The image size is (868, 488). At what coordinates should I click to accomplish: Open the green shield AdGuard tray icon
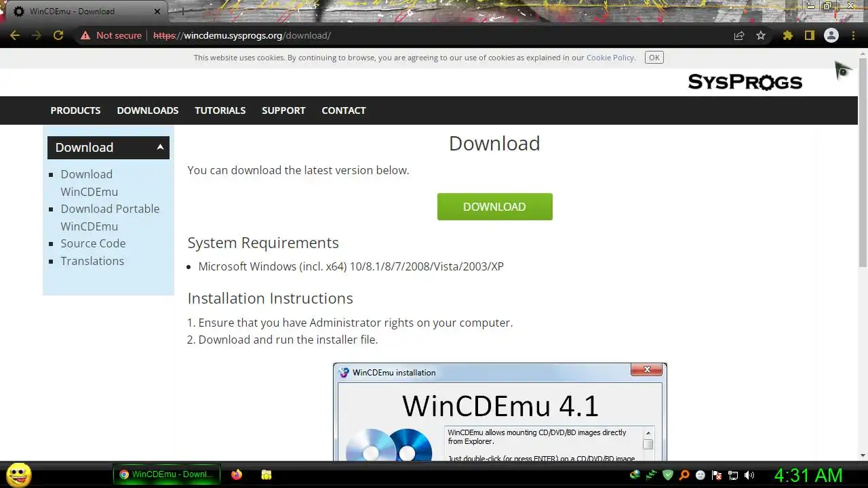(668, 475)
